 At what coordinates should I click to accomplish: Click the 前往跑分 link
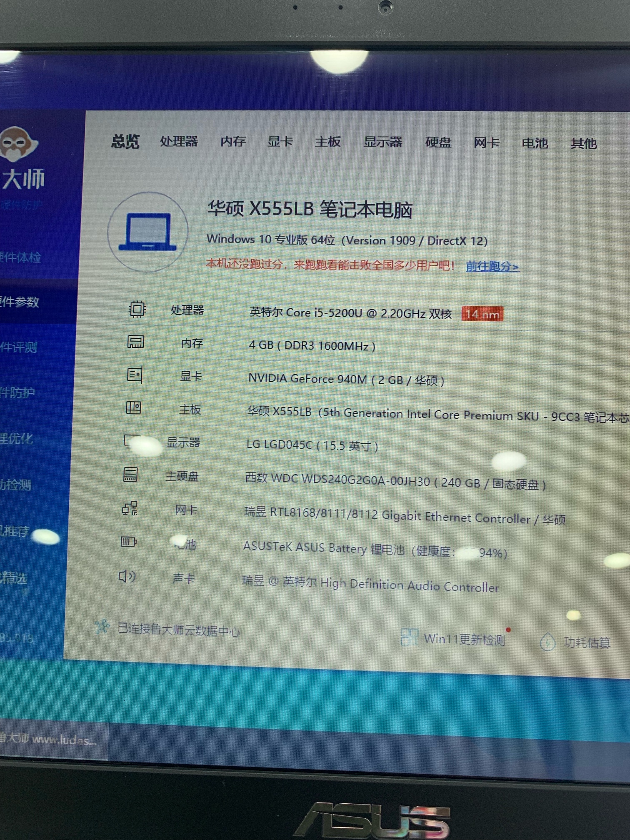click(x=492, y=266)
